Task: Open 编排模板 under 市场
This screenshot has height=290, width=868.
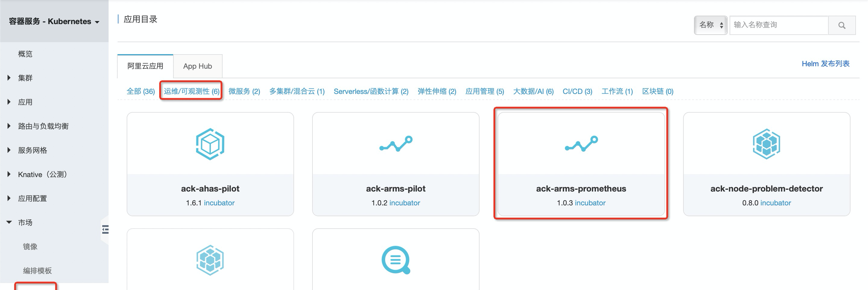Action: click(37, 270)
